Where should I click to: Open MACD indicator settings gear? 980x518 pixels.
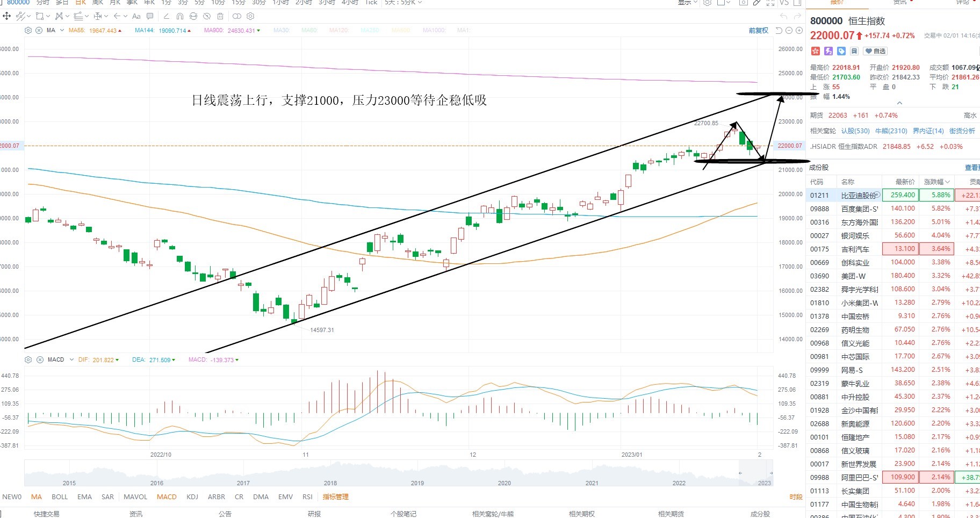28,359
